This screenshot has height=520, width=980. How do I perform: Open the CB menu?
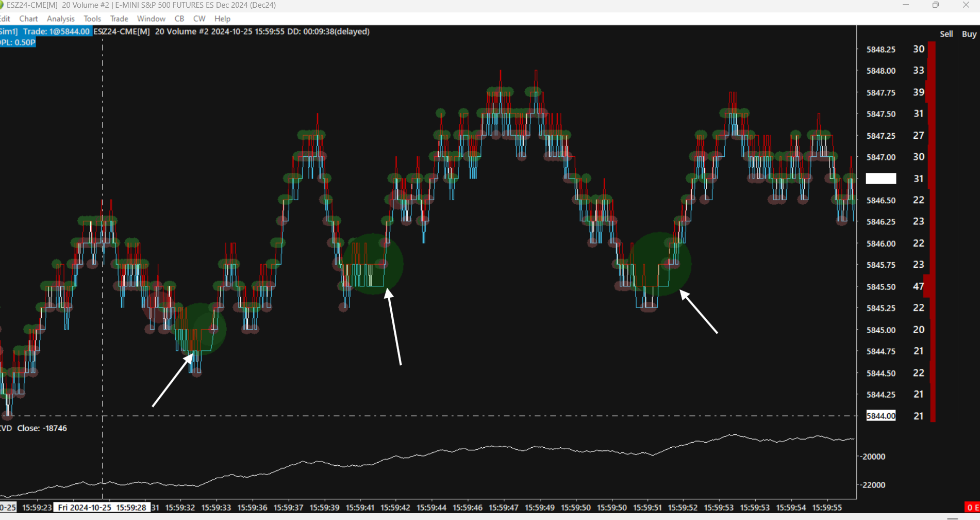pos(179,19)
